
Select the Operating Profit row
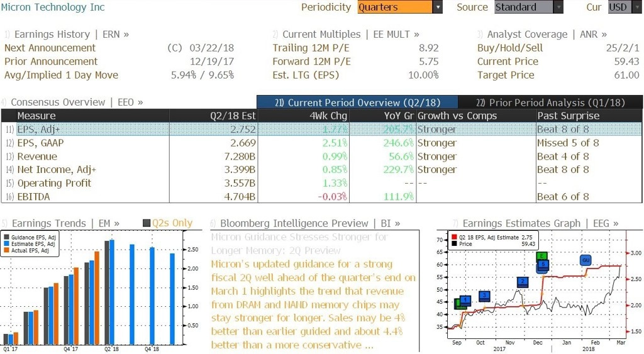click(x=321, y=183)
